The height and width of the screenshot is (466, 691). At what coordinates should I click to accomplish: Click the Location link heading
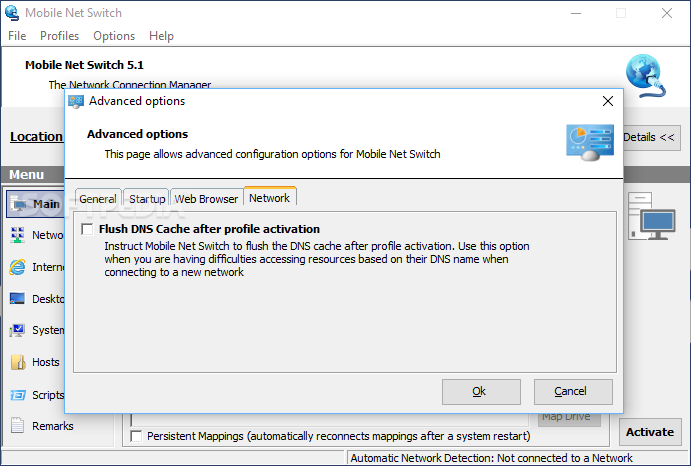[37, 137]
